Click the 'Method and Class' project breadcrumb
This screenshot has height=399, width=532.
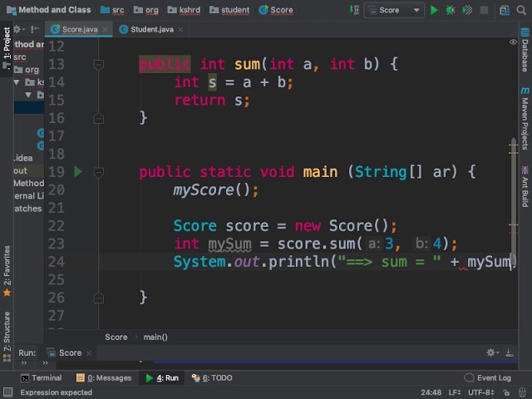(49, 10)
